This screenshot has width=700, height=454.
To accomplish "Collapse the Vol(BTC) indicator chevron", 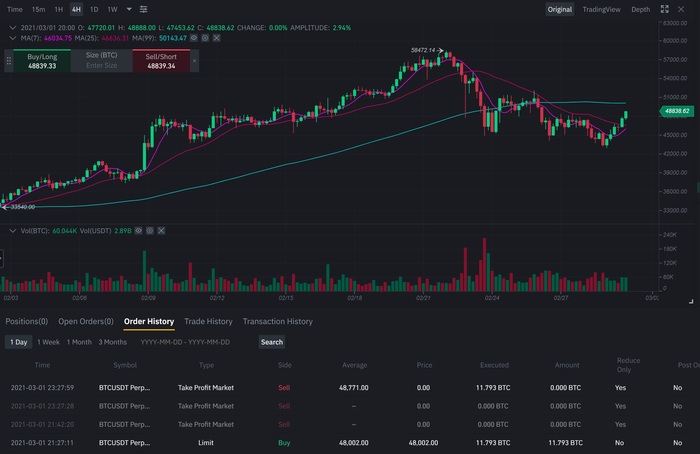I will pyautogui.click(x=12, y=230).
